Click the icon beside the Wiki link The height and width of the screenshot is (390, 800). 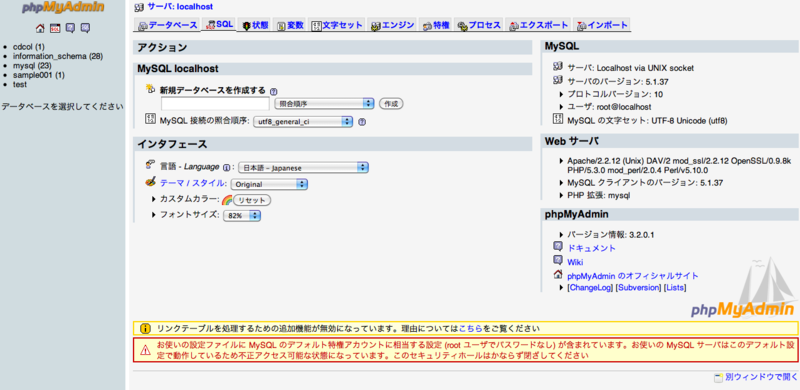pos(558,260)
